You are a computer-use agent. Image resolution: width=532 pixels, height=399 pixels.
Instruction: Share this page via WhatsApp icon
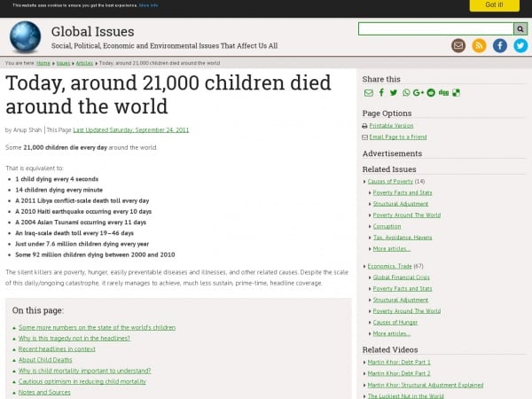click(406, 92)
